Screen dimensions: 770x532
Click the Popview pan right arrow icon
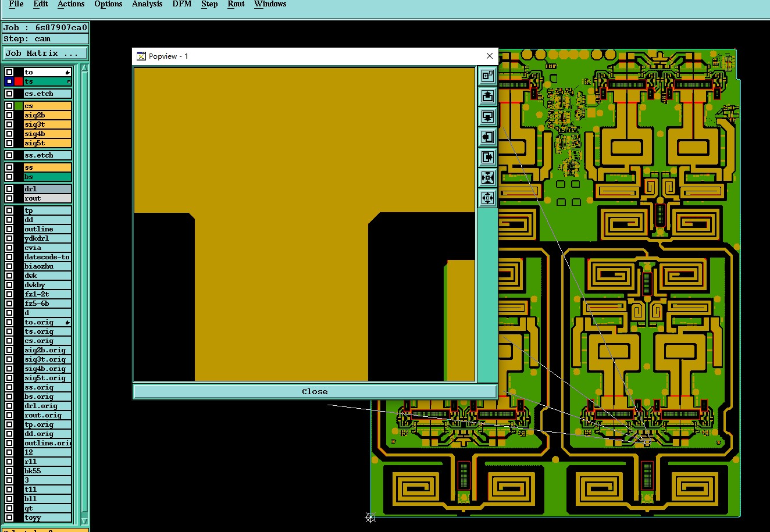pos(487,157)
